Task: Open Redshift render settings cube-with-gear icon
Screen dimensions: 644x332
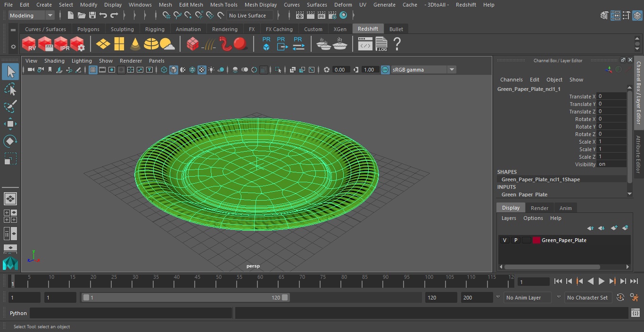Action: coord(77,44)
